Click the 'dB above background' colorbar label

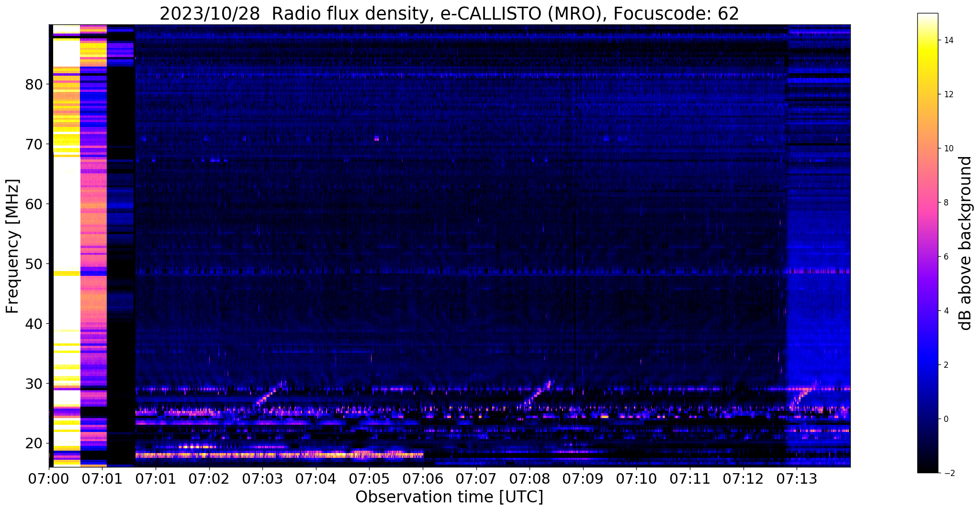(966, 243)
